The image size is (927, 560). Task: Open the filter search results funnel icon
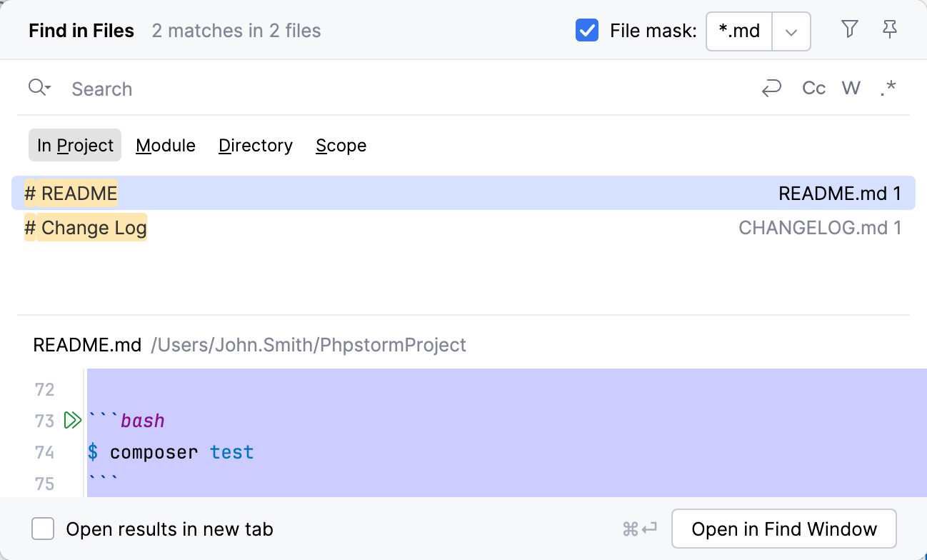click(849, 29)
